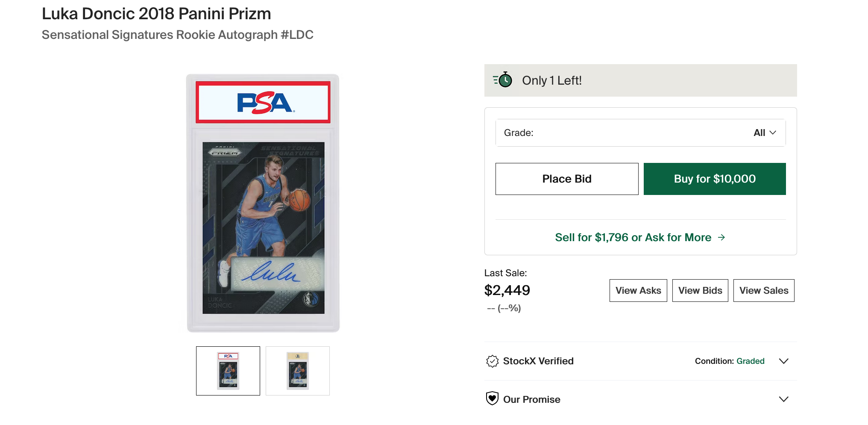
Task: Open the View Sales history
Action: (764, 291)
